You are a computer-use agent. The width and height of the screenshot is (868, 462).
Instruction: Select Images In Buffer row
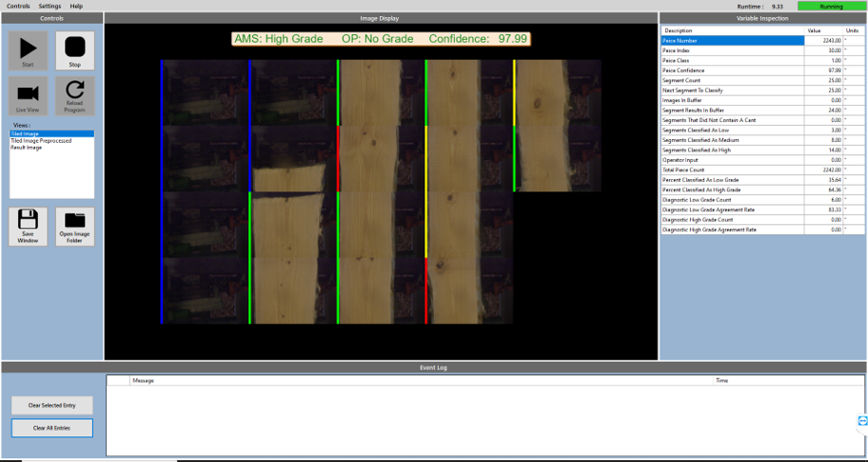point(762,100)
